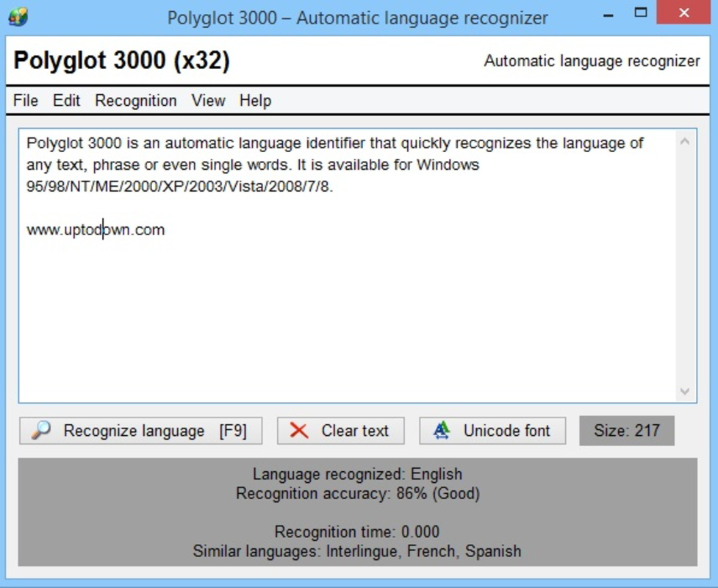Click the 'Language recognized: English' result
Viewport: 718px width, 588px height.
pos(358,474)
